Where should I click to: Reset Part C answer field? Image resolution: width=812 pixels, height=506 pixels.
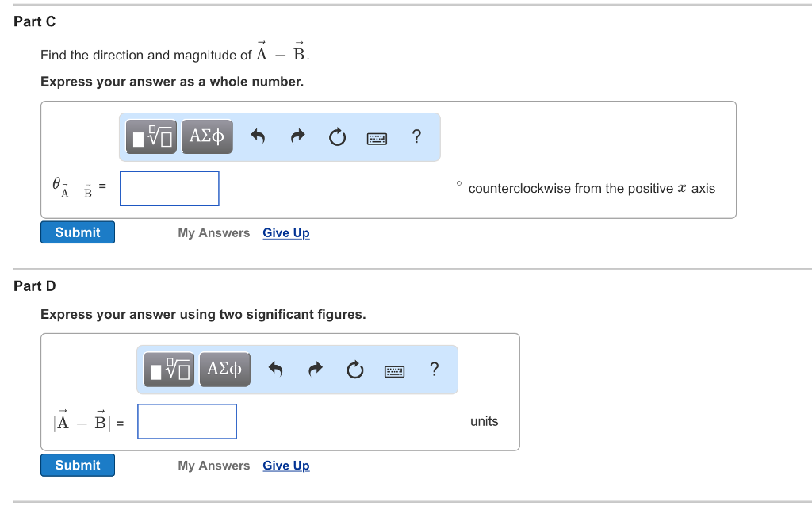337,138
